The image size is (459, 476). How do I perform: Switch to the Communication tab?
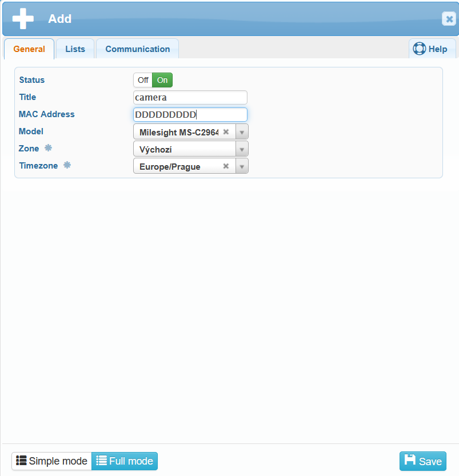click(137, 49)
